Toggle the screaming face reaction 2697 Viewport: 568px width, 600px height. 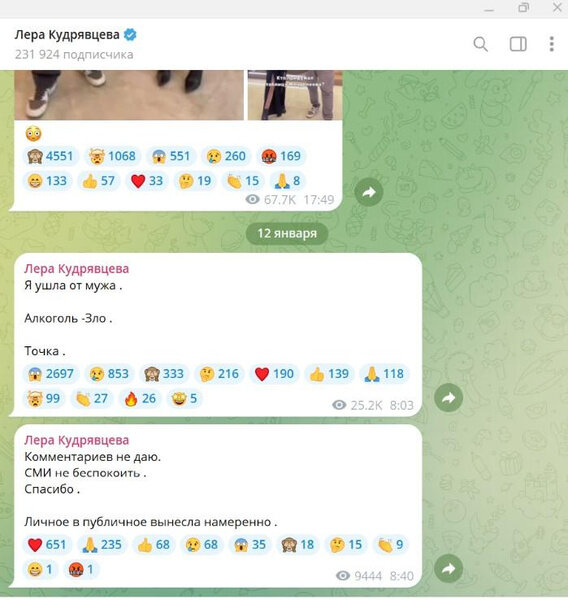(x=51, y=374)
